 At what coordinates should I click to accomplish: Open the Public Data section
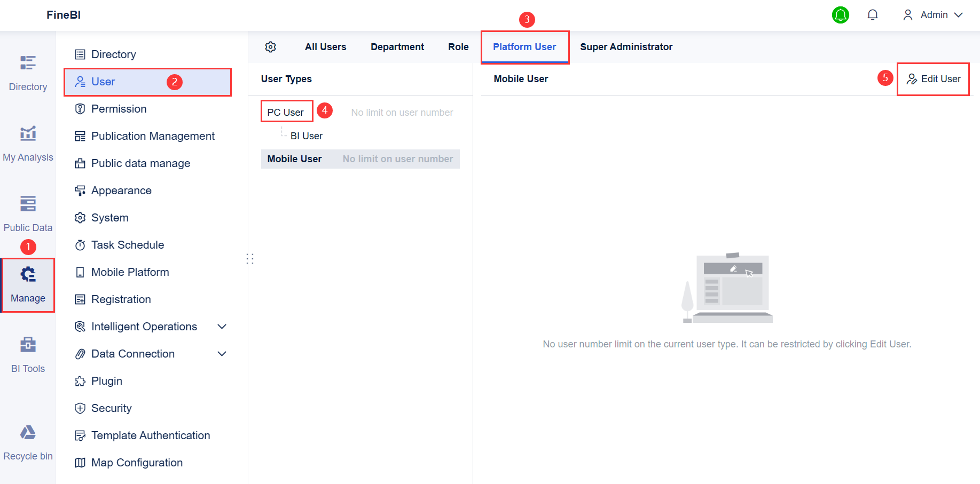[28, 213]
